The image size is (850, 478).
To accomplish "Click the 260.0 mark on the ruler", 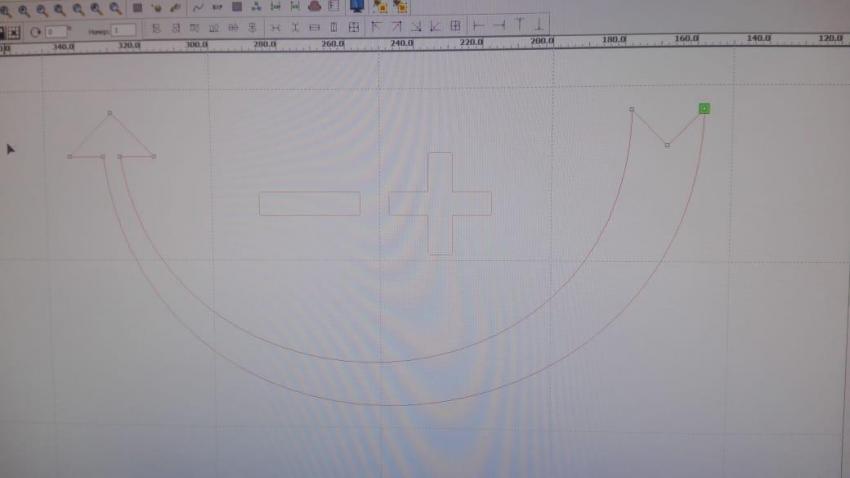I will [333, 44].
